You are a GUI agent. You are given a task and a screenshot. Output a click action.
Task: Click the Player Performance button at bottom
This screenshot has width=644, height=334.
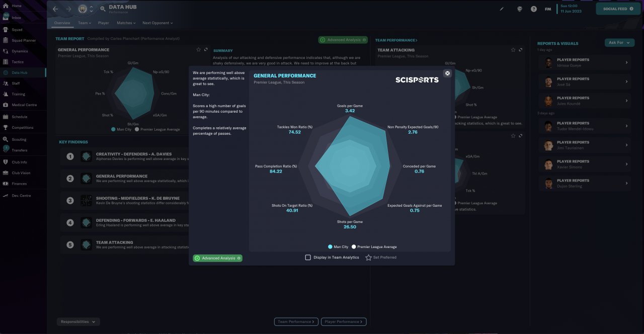coord(344,321)
